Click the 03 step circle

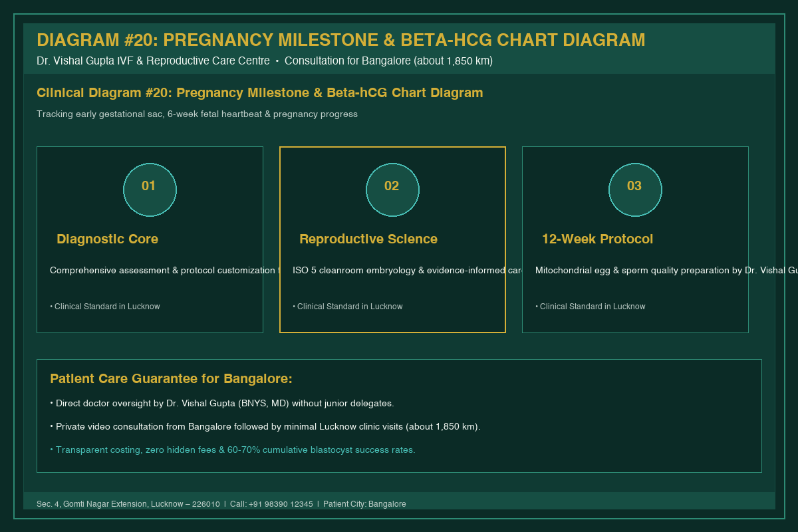point(635,190)
